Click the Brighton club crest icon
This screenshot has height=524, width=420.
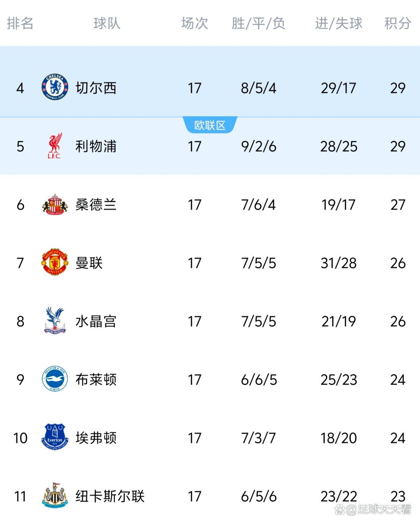54,379
